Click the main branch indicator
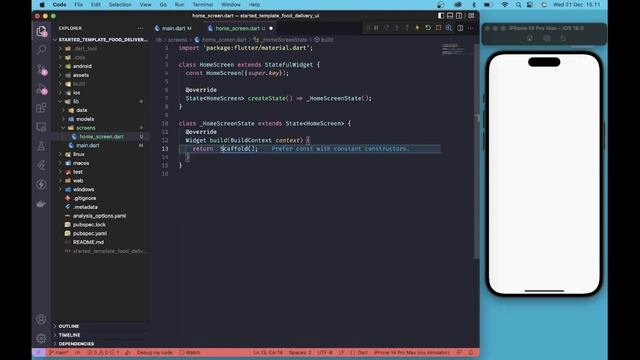 [59, 353]
